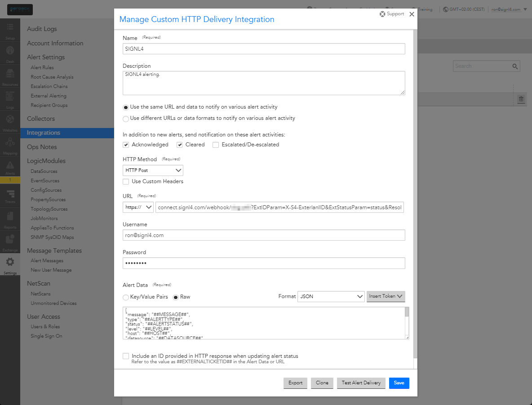Open Escalation Chains settings
The width and height of the screenshot is (532, 405).
[49, 86]
